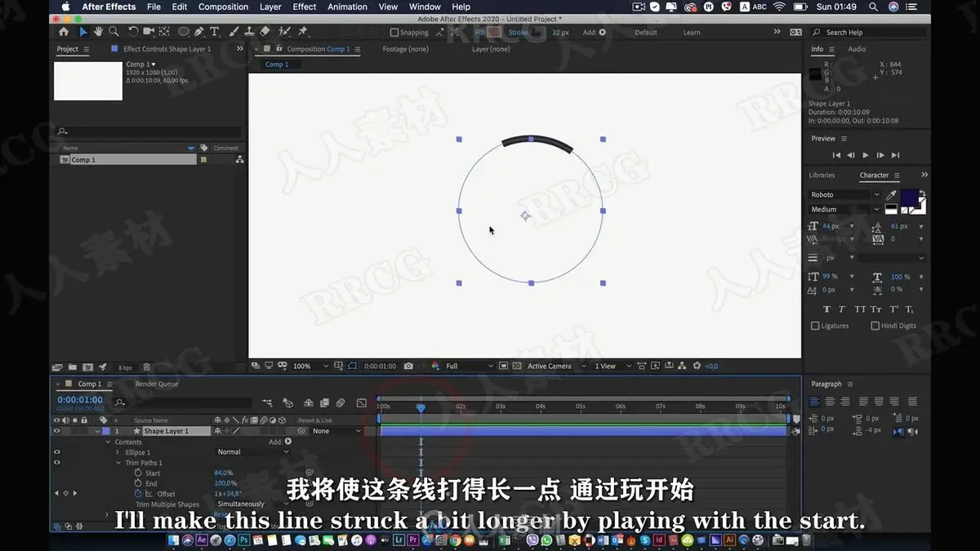Click the Graph Editor icon in timeline

click(x=361, y=402)
